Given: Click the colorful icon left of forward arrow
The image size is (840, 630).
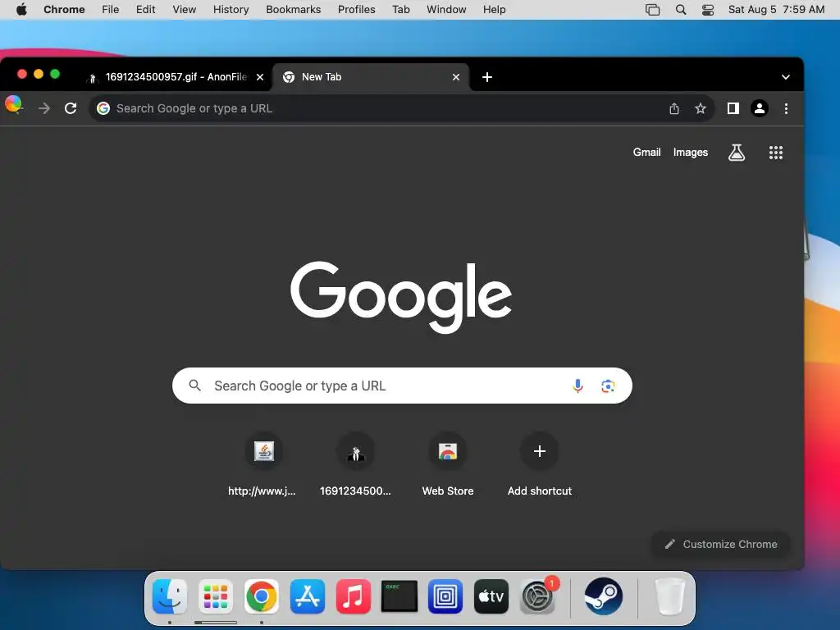Looking at the screenshot, I should pyautogui.click(x=14, y=104).
